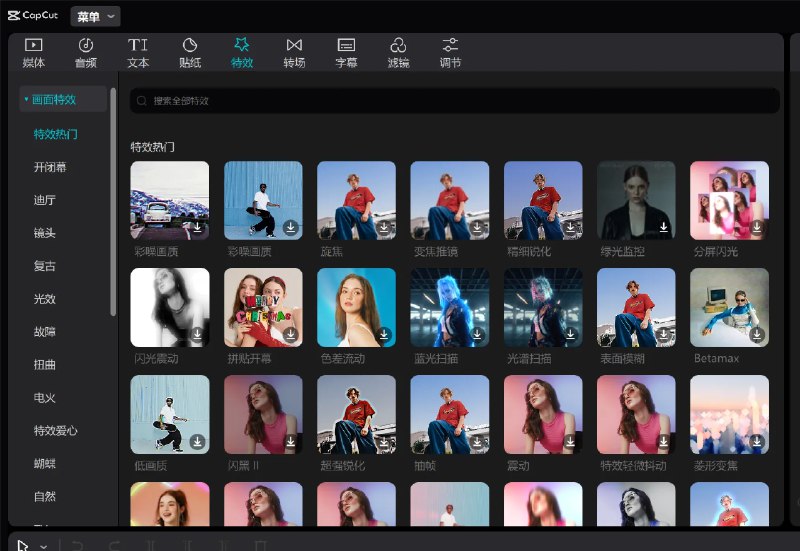This screenshot has height=551, width=800.
Task: Choose the 复古 (Retro) category in sidebar
Action: (x=45, y=266)
